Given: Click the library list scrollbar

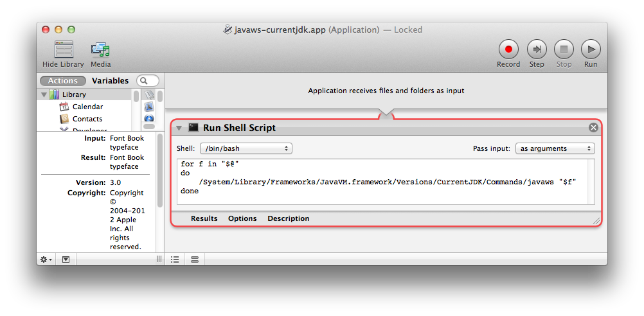Looking at the screenshot, I should click(136, 96).
